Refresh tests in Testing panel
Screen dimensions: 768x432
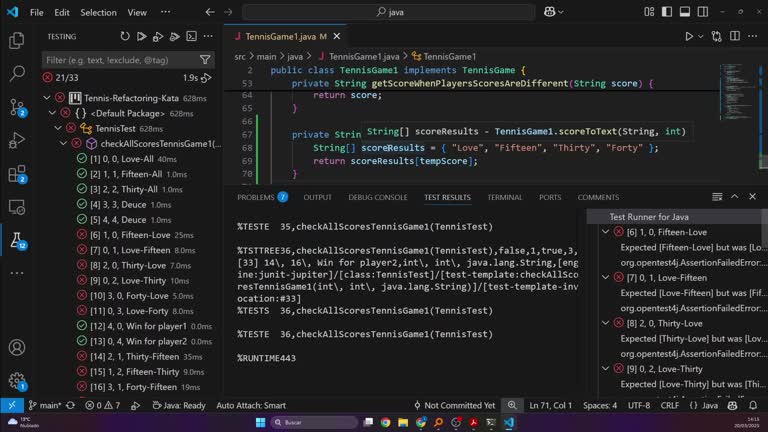pyautogui.click(x=125, y=36)
